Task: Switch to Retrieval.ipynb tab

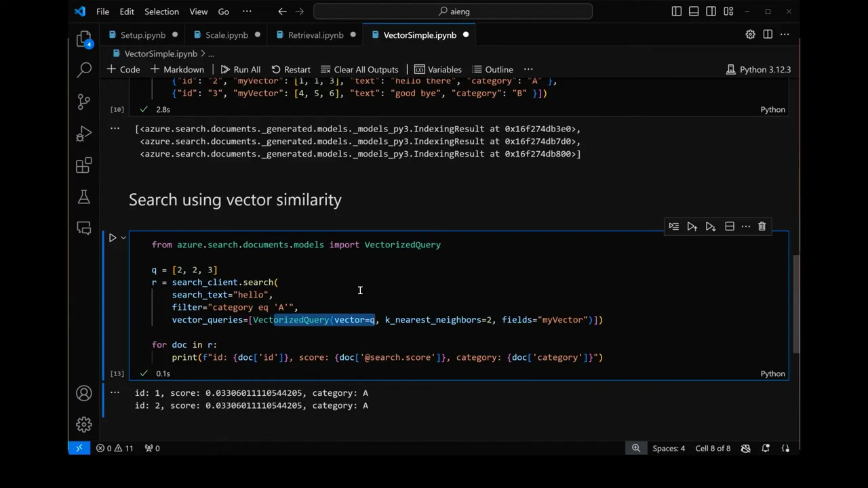Action: pos(315,35)
